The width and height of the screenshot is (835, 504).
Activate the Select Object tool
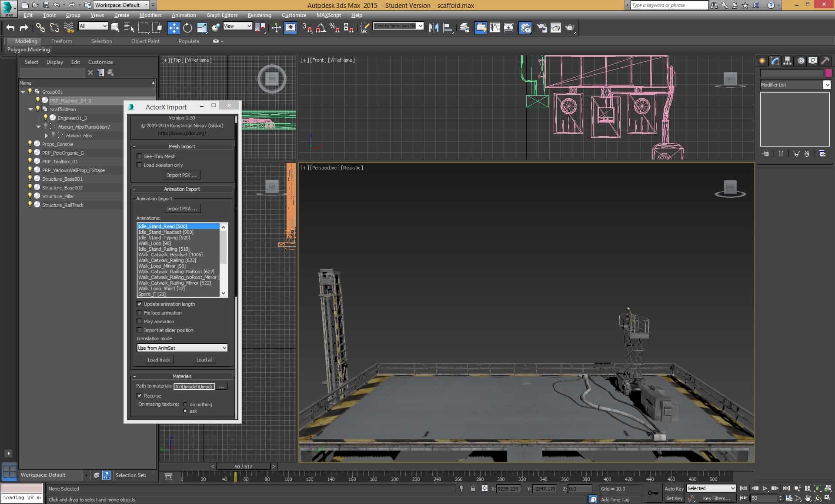115,28
